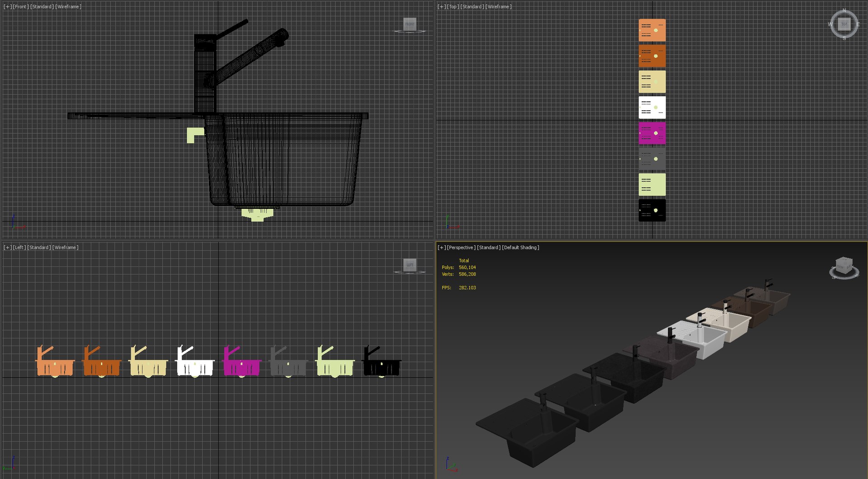Open [Standard] menu in Front viewport
This screenshot has height=479, width=868.
point(42,7)
